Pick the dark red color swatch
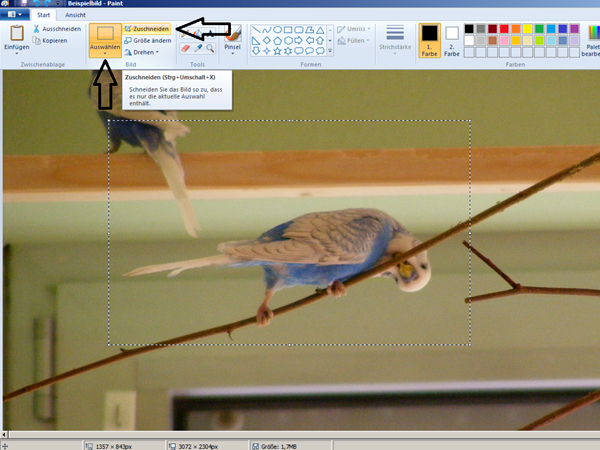The width and height of the screenshot is (600, 450). click(x=492, y=29)
